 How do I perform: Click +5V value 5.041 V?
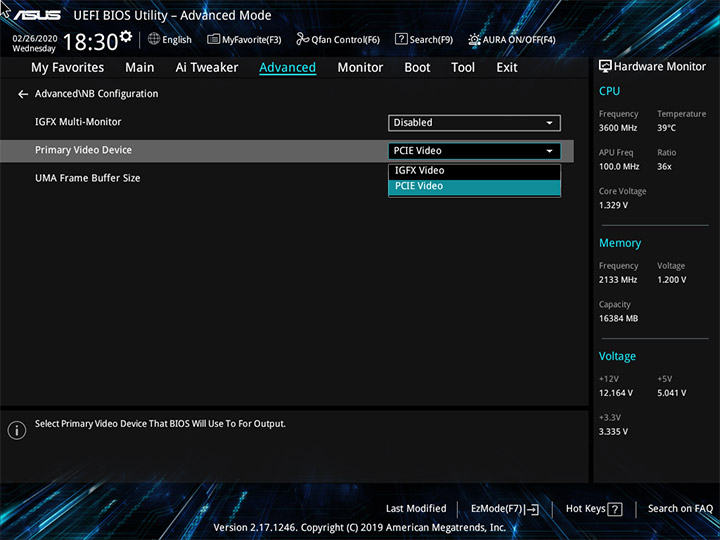tap(671, 393)
